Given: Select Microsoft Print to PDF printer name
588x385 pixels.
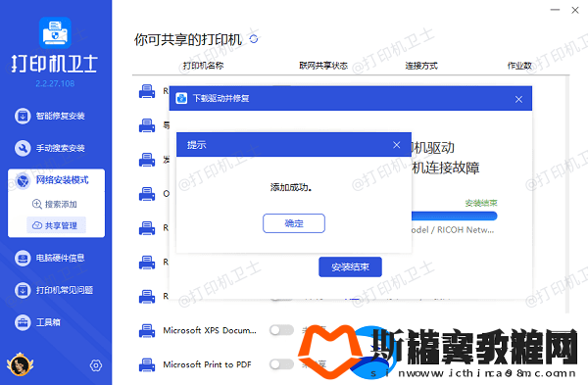Looking at the screenshot, I should coord(207,364).
